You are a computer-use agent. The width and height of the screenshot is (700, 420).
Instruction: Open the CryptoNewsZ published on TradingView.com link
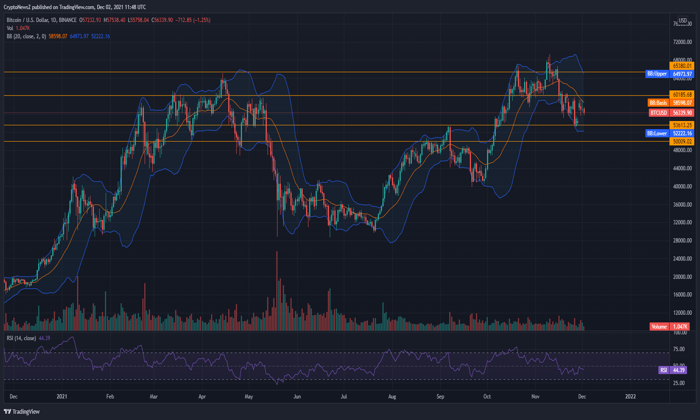pyautogui.click(x=75, y=7)
